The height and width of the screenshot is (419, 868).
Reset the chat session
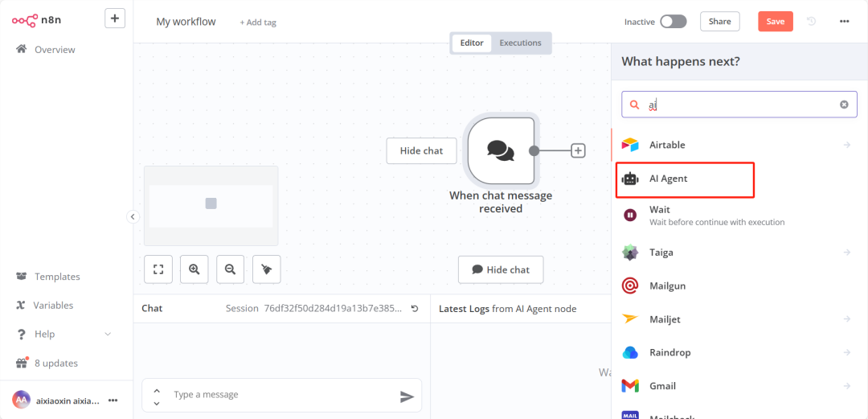click(x=415, y=309)
